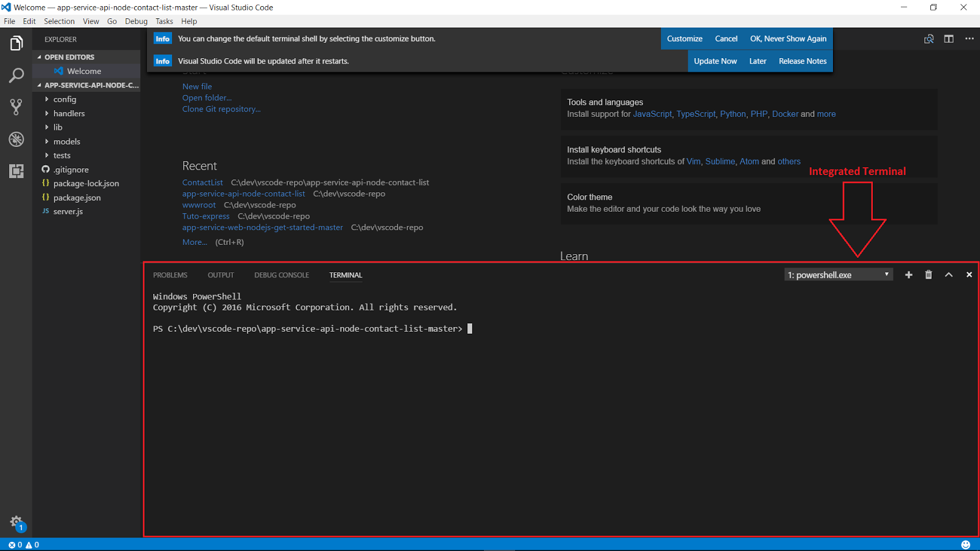Click Clone Git repository... link

click(x=221, y=109)
